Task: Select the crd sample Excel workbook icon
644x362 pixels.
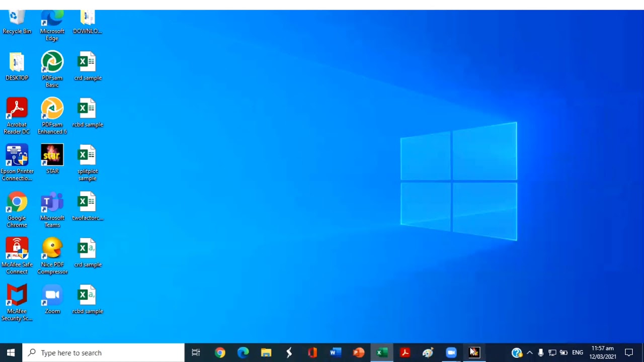Action: pyautogui.click(x=87, y=67)
